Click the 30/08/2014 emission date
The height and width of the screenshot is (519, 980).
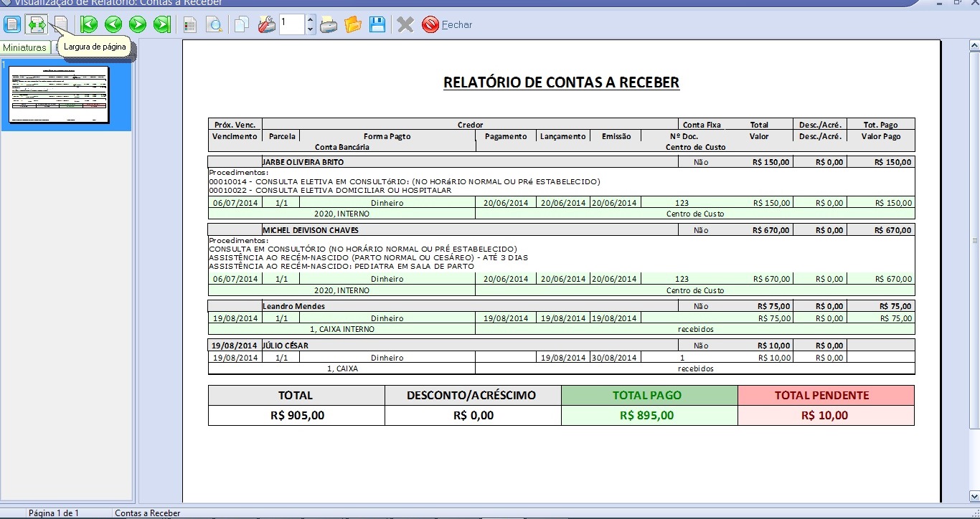coord(614,358)
